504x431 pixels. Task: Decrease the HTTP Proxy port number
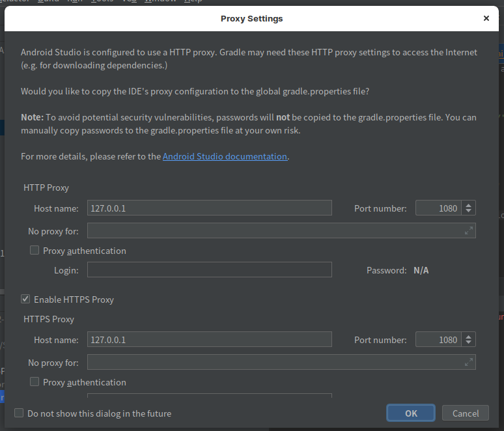tap(468, 211)
